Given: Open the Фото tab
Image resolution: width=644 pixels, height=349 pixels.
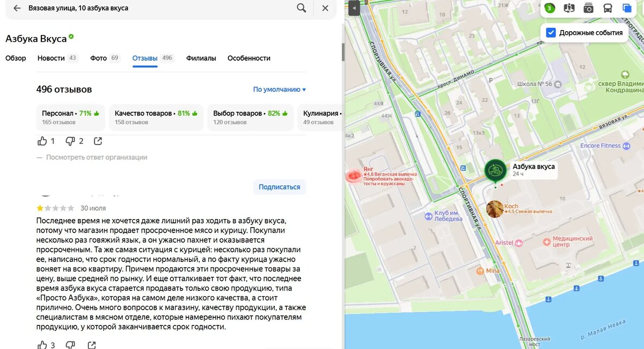Looking at the screenshot, I should tap(105, 58).
